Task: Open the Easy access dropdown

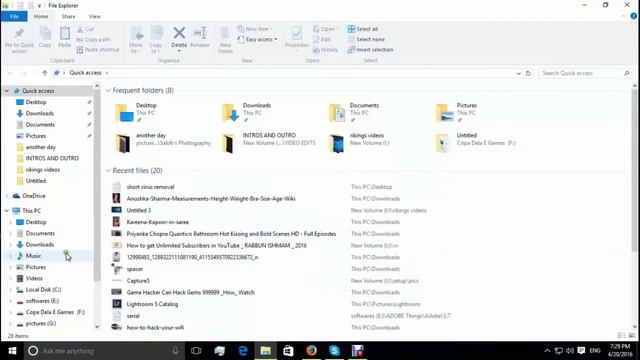Action: coord(258,39)
